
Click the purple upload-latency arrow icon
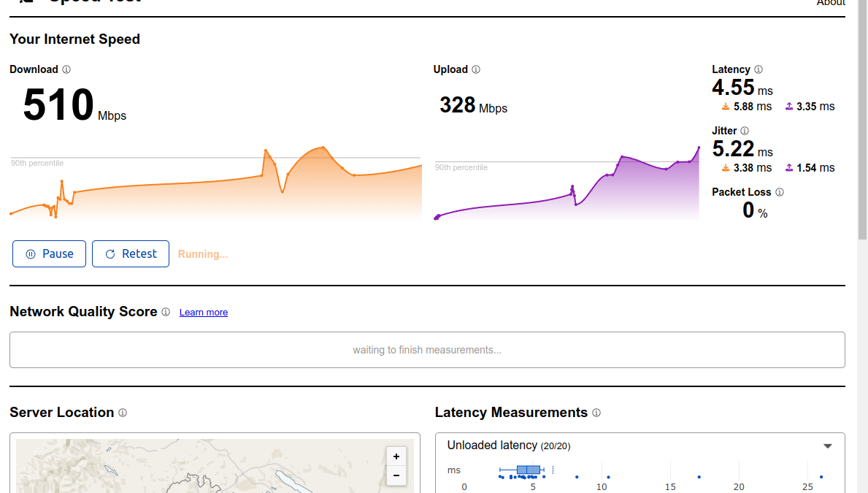(788, 107)
